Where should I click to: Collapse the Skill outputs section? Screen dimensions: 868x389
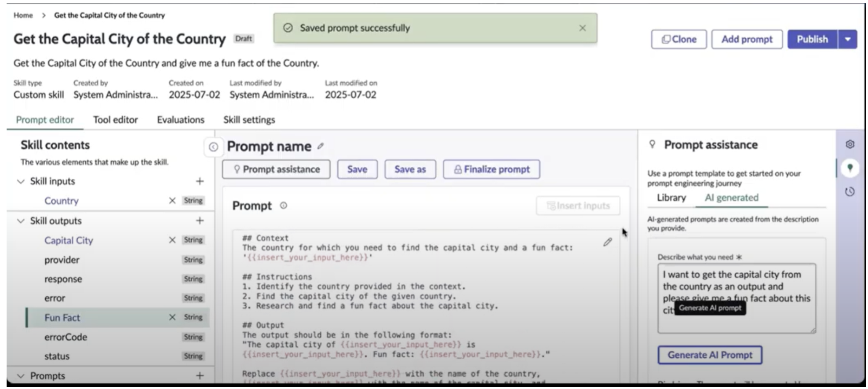point(21,221)
